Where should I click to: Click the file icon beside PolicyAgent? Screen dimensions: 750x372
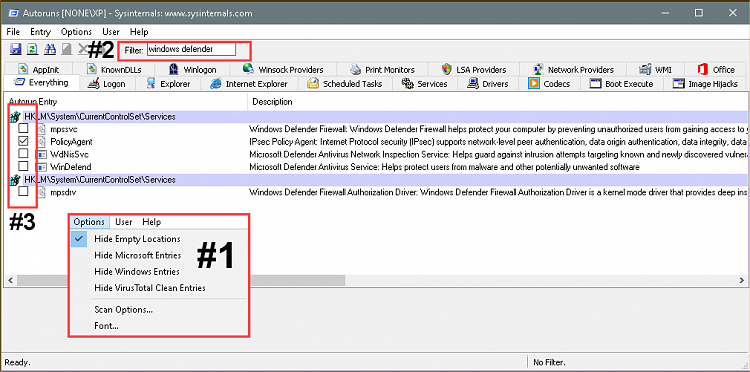41,142
